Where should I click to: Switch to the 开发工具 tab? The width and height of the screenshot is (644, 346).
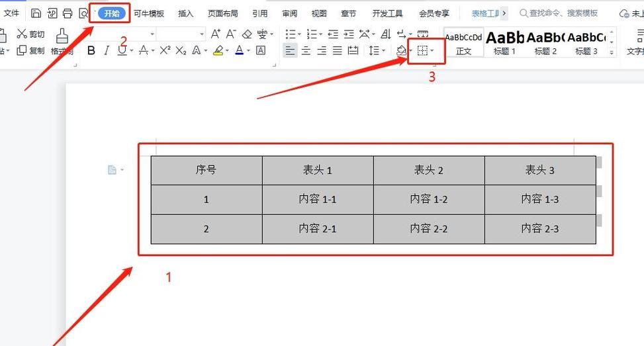[387, 13]
